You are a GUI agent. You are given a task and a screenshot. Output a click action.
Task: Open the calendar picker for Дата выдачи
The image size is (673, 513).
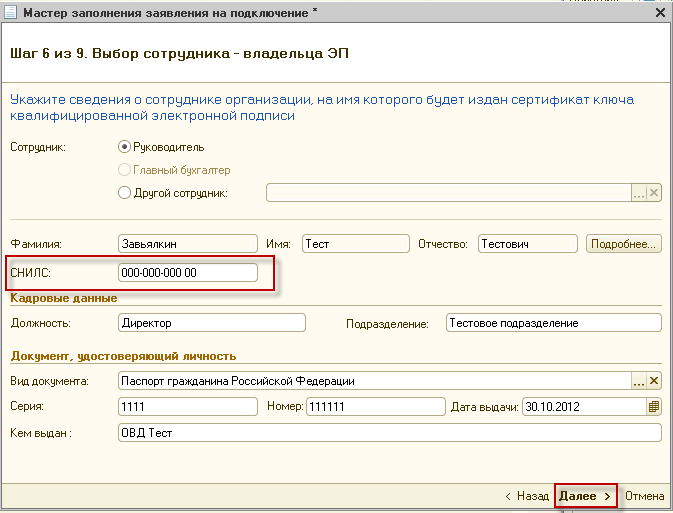(x=654, y=406)
